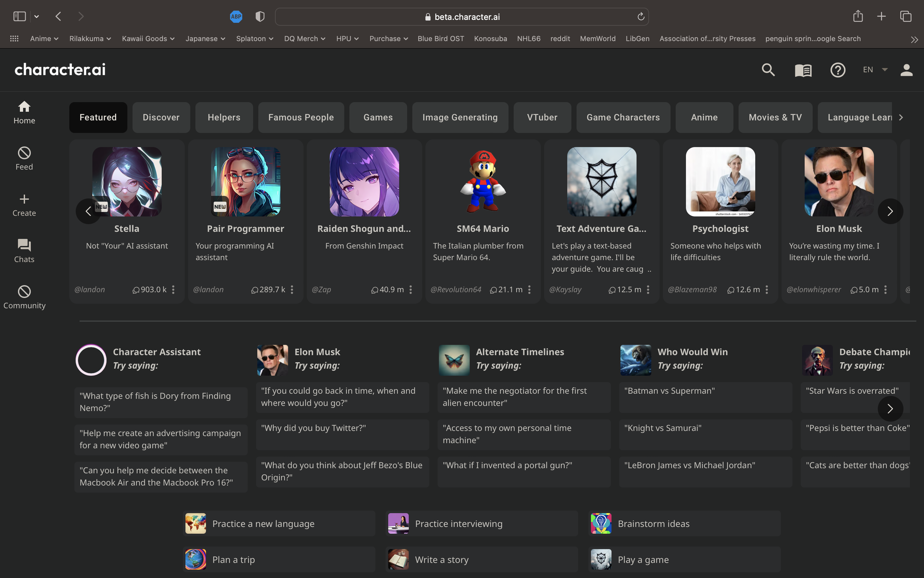Switch to the Game Characters tab
Viewport: 924px width, 578px height.
(623, 117)
